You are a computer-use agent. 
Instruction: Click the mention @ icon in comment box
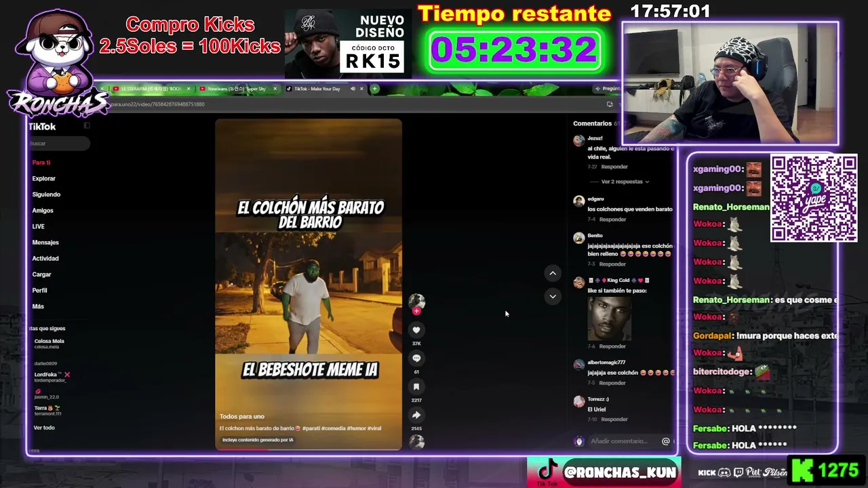[x=666, y=441]
